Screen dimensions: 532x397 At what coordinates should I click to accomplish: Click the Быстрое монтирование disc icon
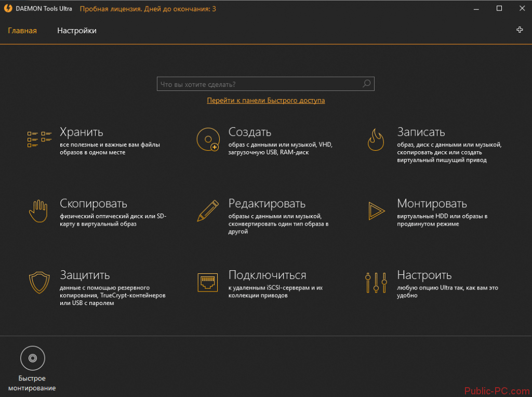coord(32,359)
